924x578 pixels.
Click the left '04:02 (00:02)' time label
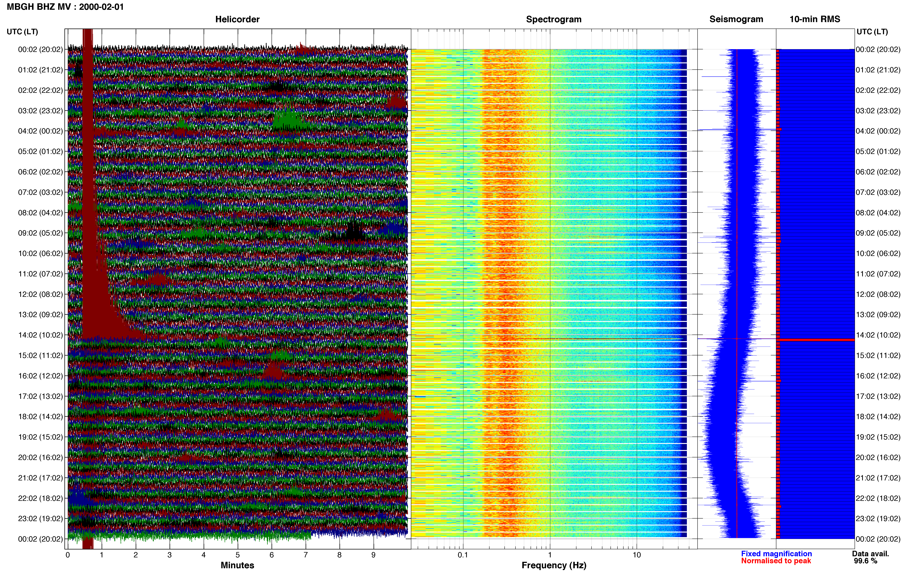41,131
